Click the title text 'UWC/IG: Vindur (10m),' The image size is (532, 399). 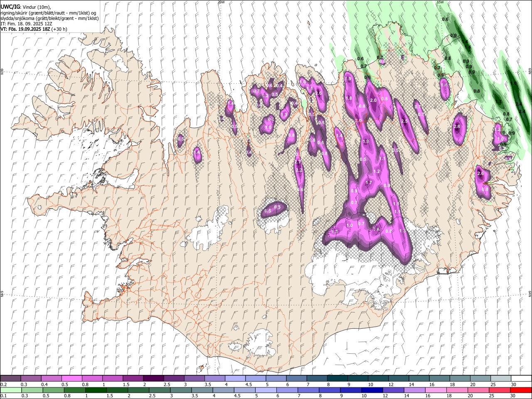[25, 7]
